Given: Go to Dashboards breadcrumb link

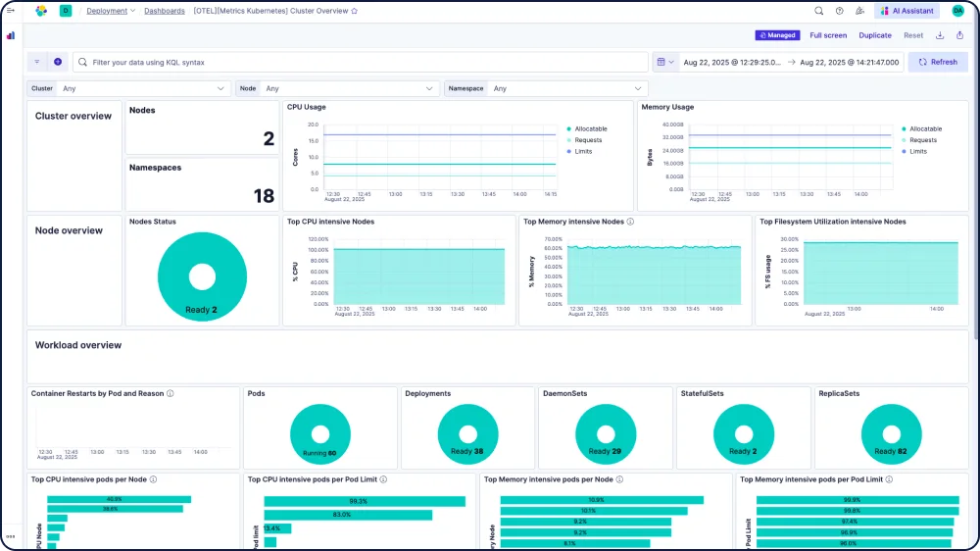Looking at the screenshot, I should [x=164, y=11].
